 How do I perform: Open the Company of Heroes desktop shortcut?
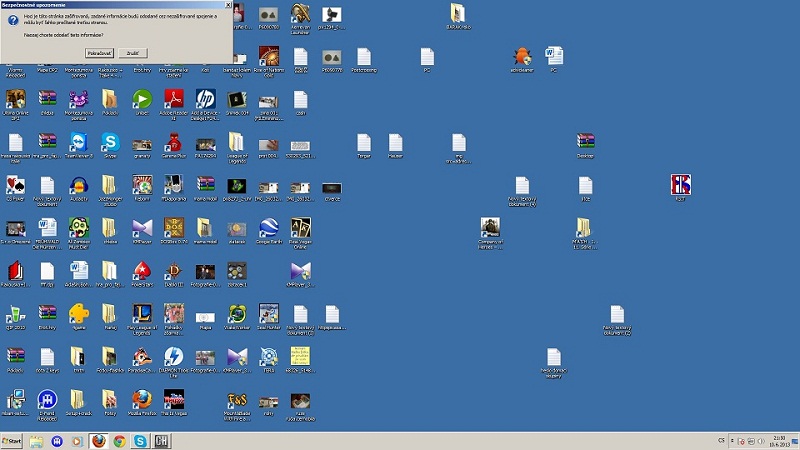coord(489,227)
